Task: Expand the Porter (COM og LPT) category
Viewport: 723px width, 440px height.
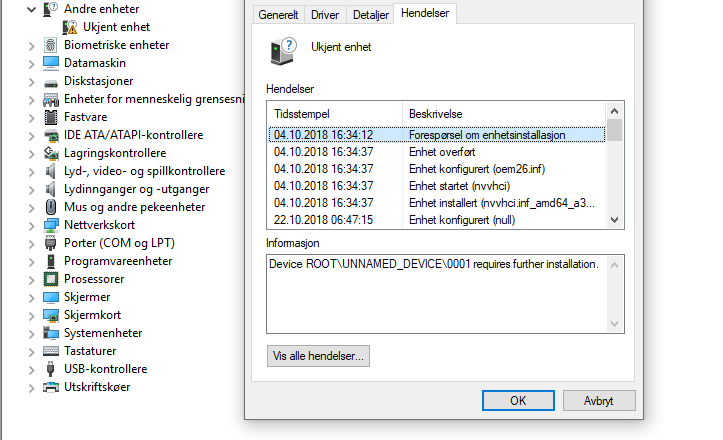Action: pos(33,243)
